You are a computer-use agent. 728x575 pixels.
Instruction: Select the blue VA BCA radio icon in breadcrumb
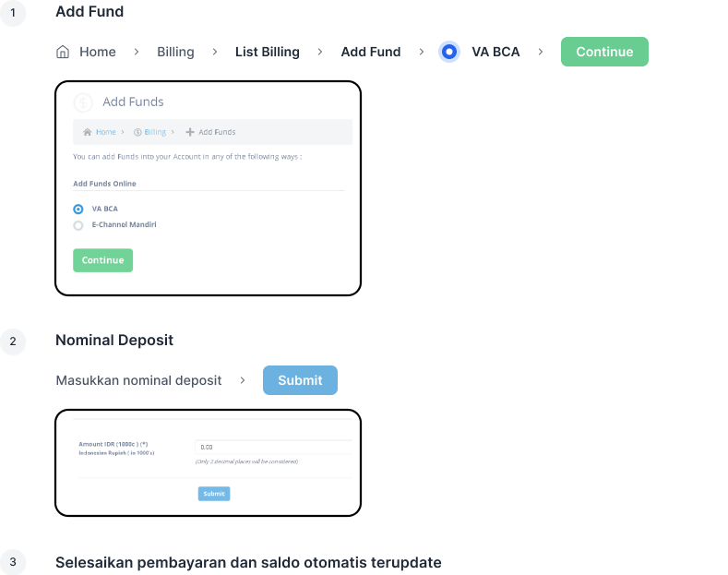(x=449, y=52)
